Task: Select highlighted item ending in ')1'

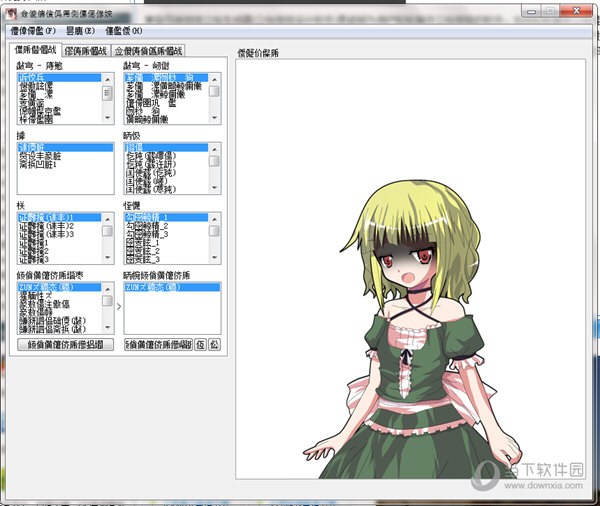Action: click(60, 217)
